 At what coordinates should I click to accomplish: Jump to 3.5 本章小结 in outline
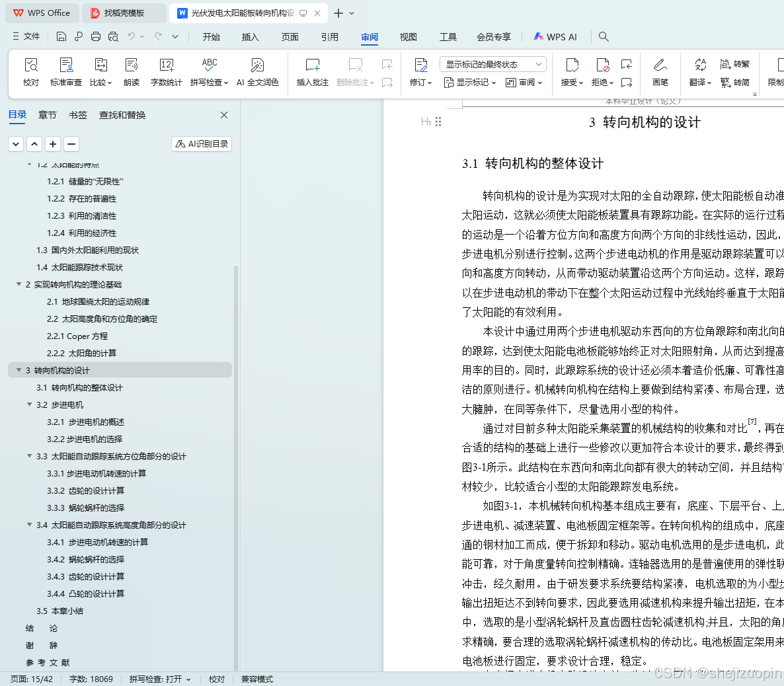coord(59,611)
